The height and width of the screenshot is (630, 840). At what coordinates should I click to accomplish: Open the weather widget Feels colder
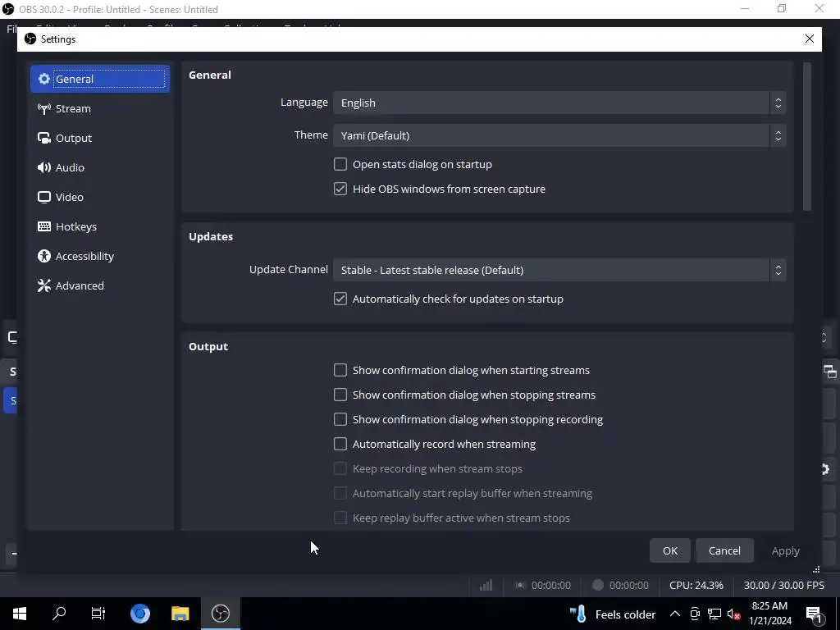point(612,614)
